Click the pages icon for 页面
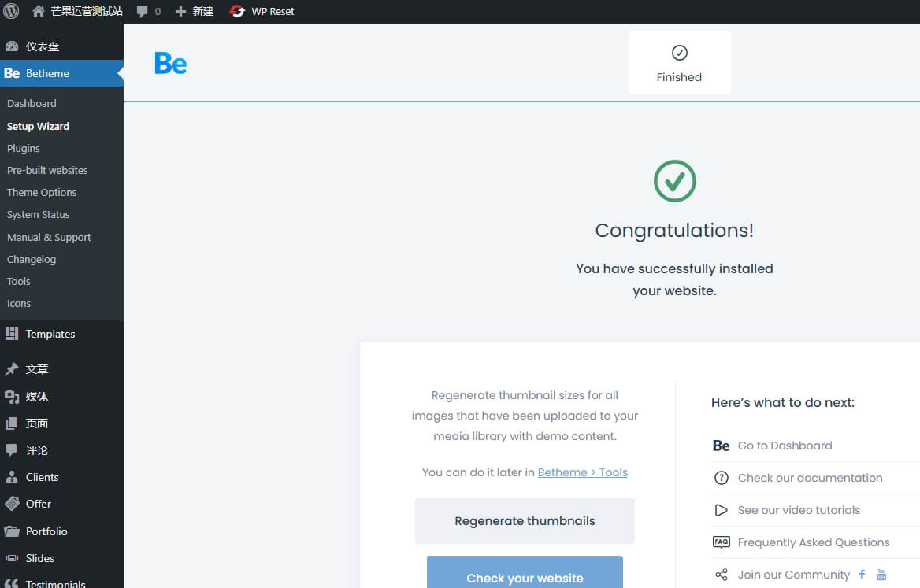Image resolution: width=920 pixels, height=588 pixels. tap(12, 423)
